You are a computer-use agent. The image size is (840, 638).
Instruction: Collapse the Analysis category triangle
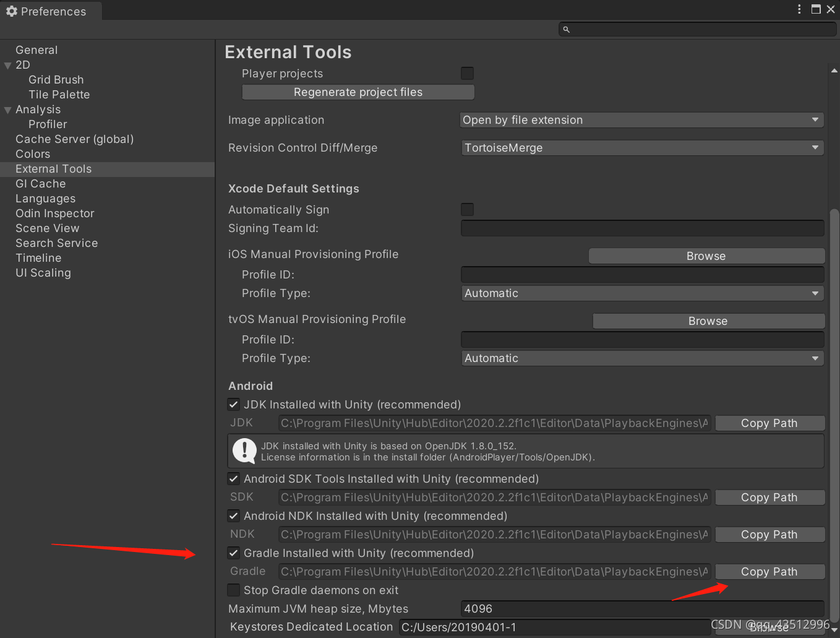click(x=7, y=110)
